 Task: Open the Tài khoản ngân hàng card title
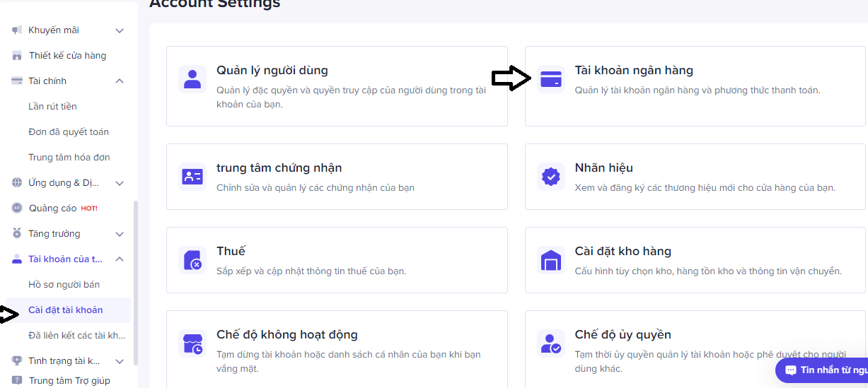[x=634, y=71]
